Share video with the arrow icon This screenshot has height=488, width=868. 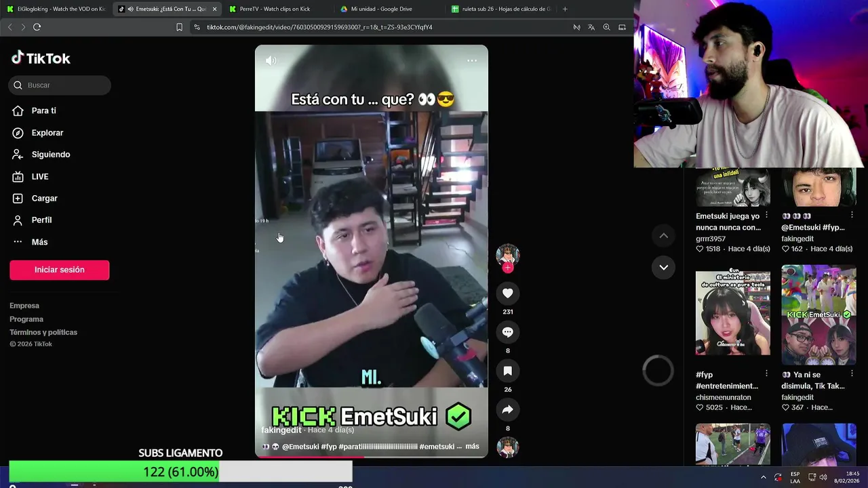[x=508, y=409]
